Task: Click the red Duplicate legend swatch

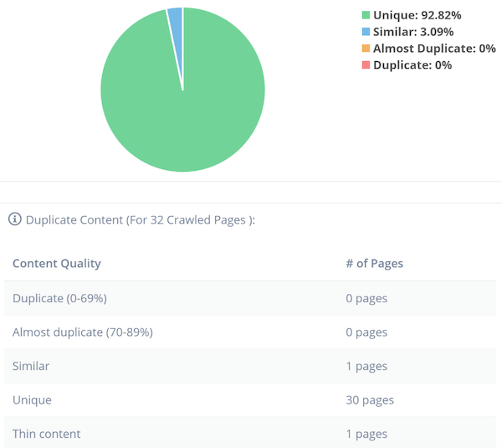Action: coord(366,65)
